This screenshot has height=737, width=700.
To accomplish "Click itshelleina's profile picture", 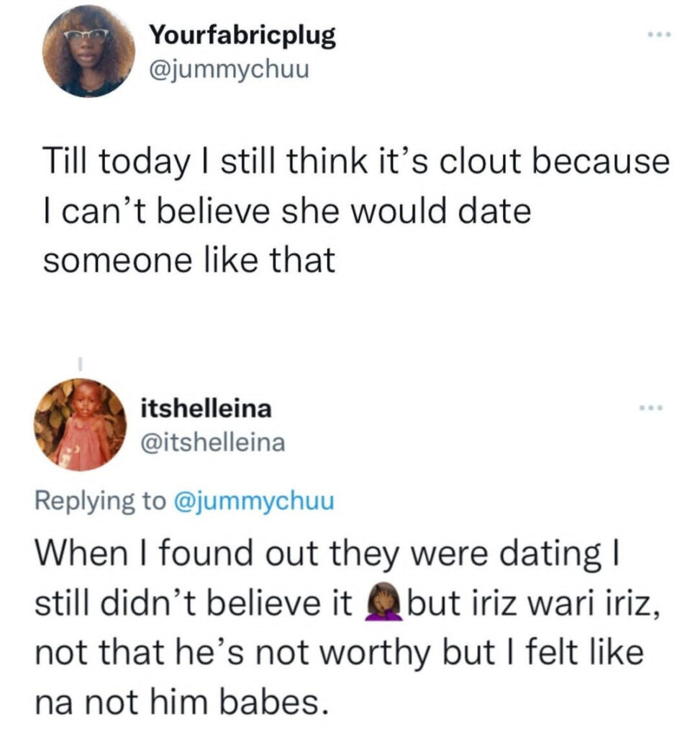I will tap(80, 425).
